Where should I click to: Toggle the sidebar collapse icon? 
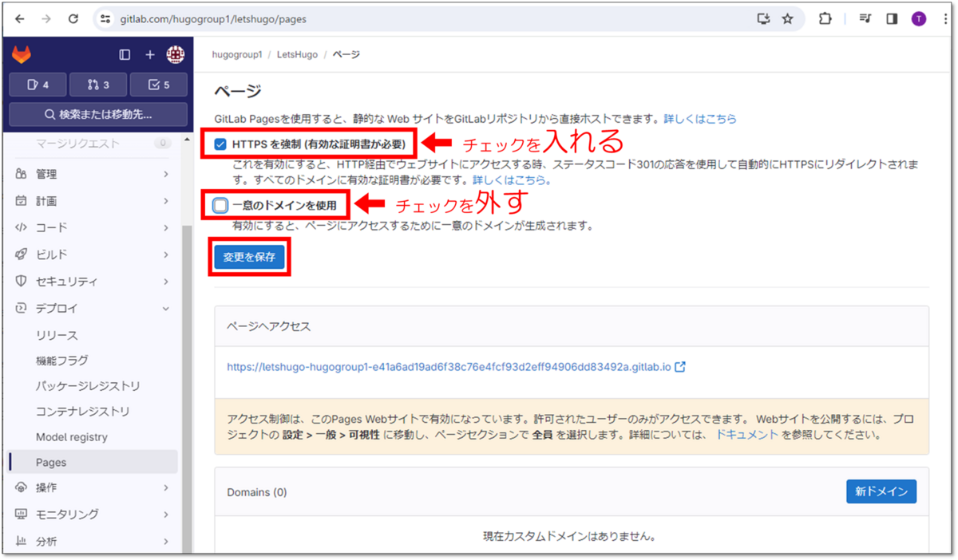[125, 55]
